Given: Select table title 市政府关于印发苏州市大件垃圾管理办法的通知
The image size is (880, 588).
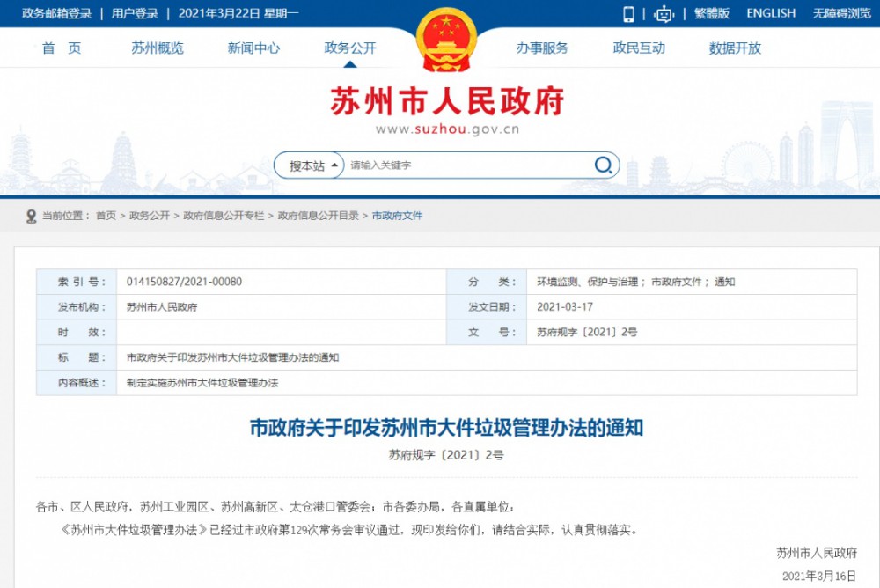Looking at the screenshot, I should [x=232, y=357].
